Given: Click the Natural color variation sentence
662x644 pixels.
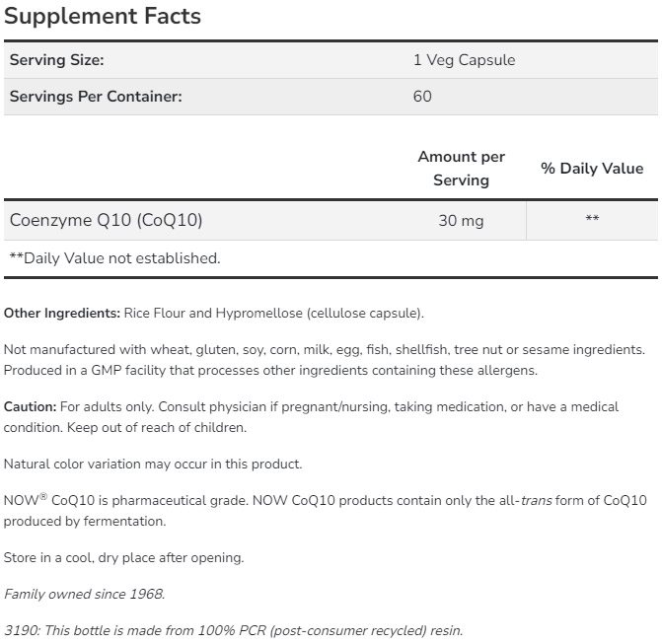Looking at the screenshot, I should click(x=153, y=464).
